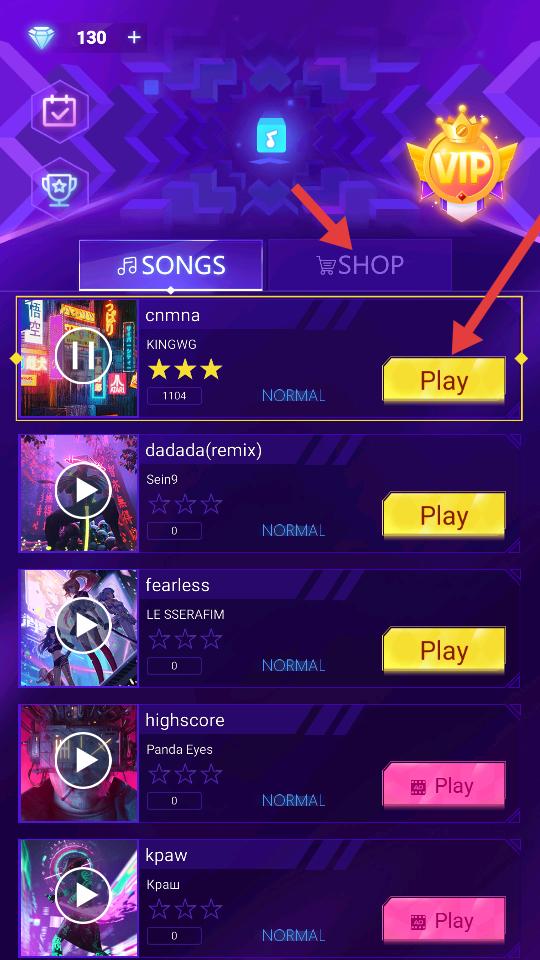Play the dadada(remix) song
The height and width of the screenshot is (960, 540).
tap(444, 516)
